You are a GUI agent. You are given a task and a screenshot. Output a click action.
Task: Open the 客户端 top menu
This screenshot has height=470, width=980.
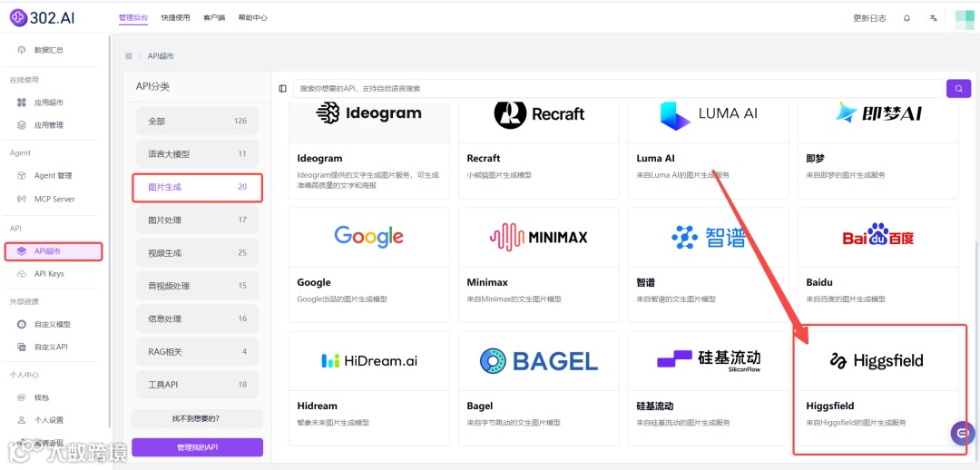pyautogui.click(x=214, y=18)
